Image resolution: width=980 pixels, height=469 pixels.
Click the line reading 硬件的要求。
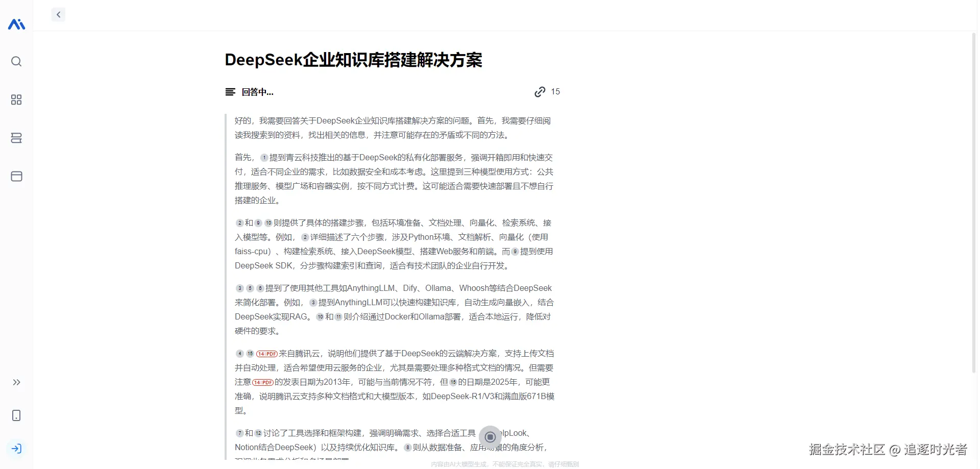[x=257, y=331]
